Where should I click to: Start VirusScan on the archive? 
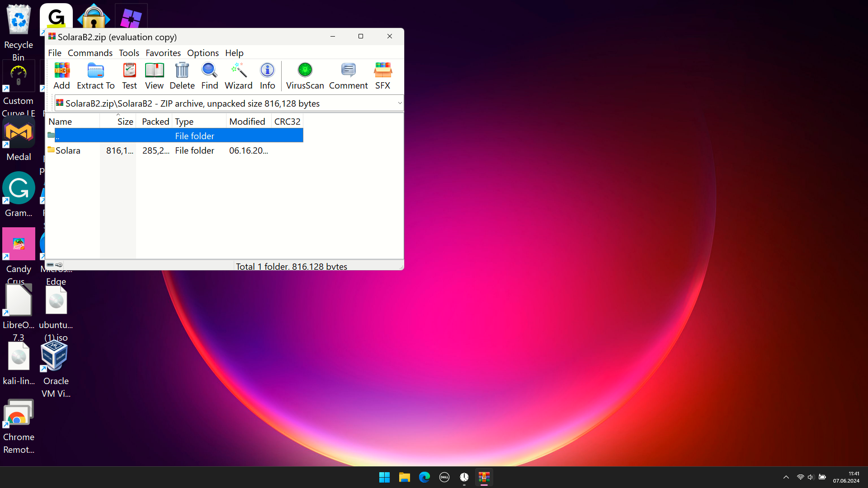tap(305, 76)
